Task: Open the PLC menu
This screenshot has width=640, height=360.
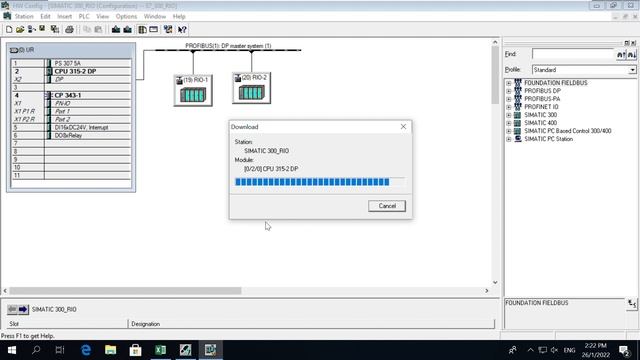Action: pyautogui.click(x=84, y=17)
